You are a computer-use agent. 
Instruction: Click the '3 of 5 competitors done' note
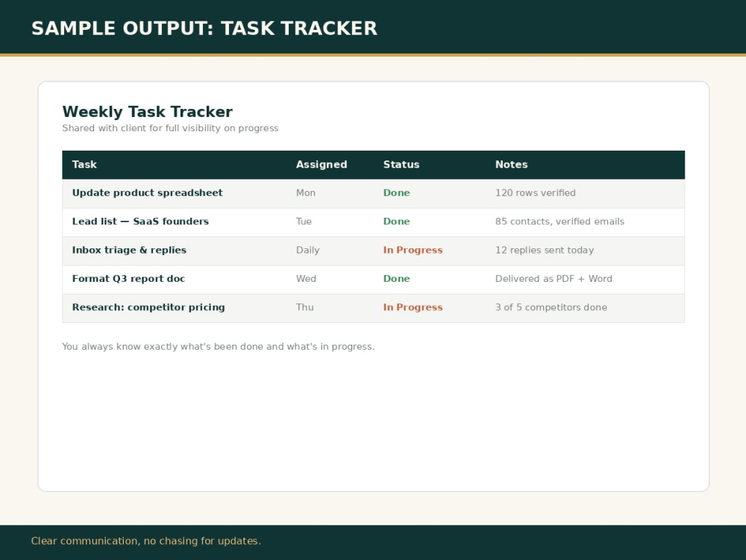coord(551,307)
